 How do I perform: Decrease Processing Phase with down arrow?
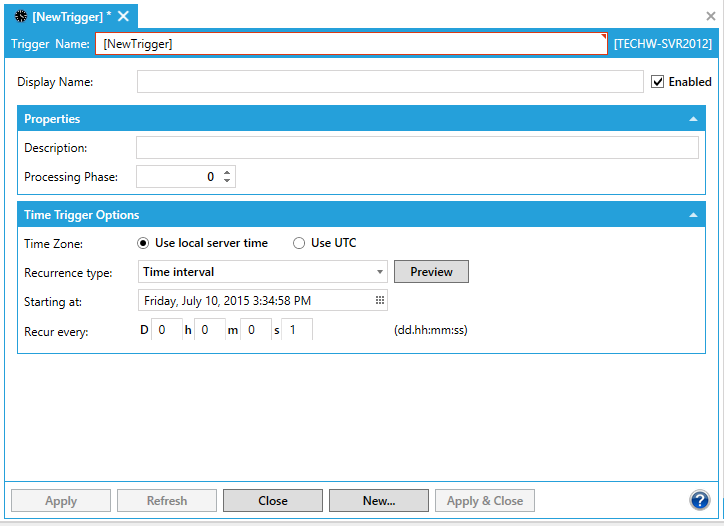227,181
